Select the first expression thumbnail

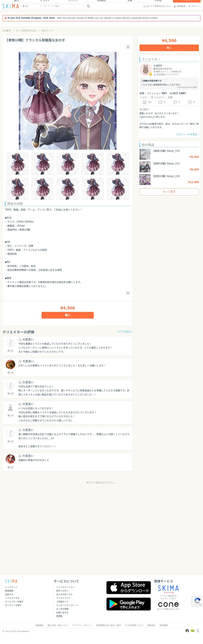18,164
